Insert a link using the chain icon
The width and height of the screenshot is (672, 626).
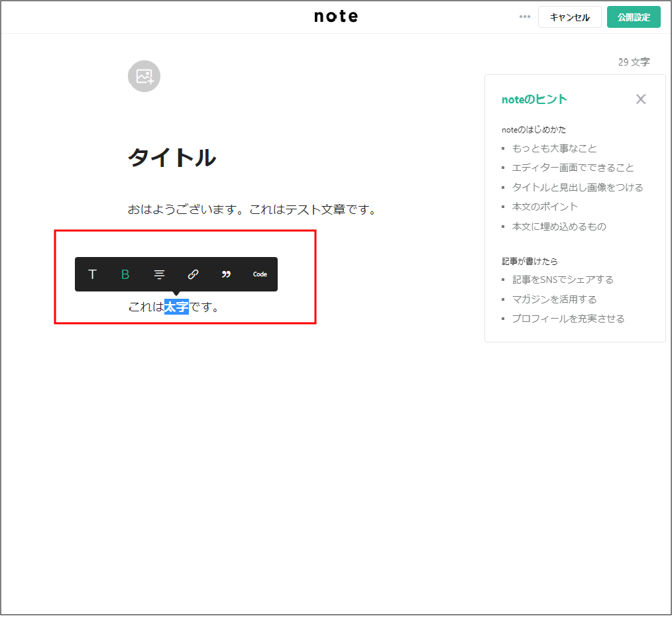point(193,274)
